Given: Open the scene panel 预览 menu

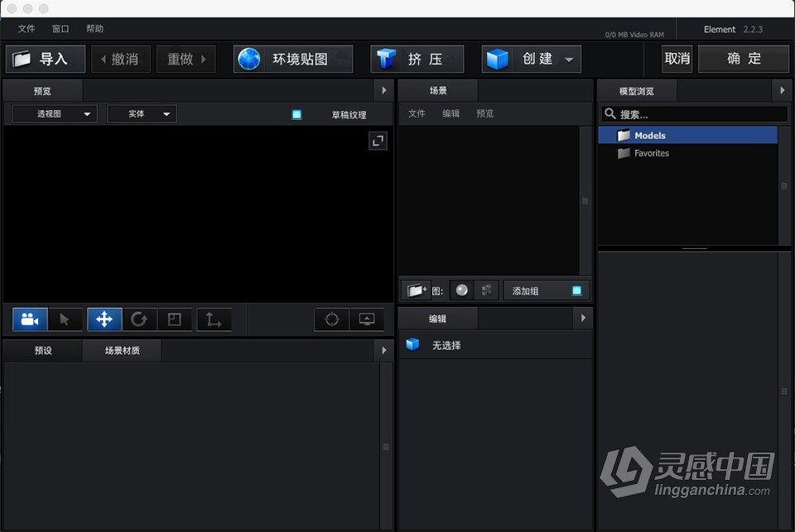Looking at the screenshot, I should 485,113.
